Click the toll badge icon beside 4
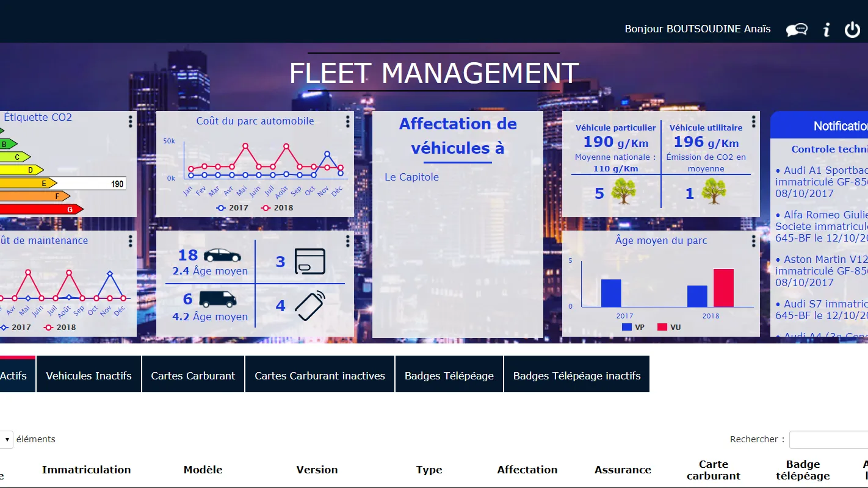This screenshot has width=868, height=488. (x=310, y=305)
